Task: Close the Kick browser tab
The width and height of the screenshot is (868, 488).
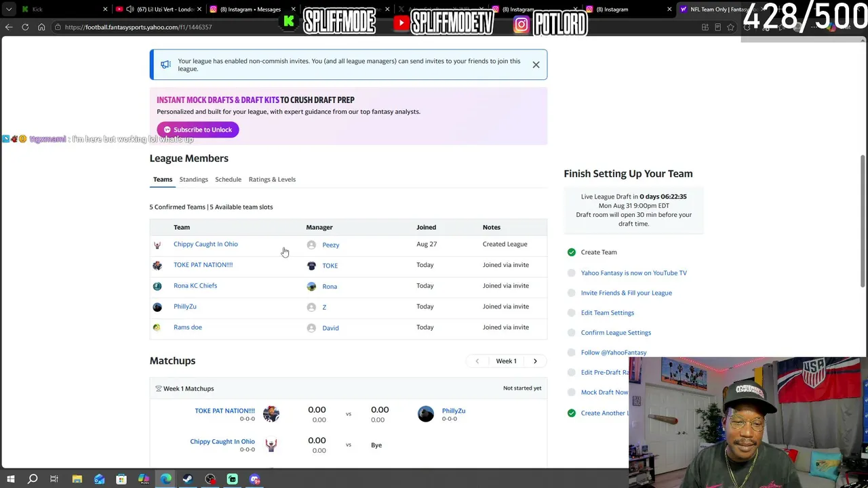Action: click(105, 9)
